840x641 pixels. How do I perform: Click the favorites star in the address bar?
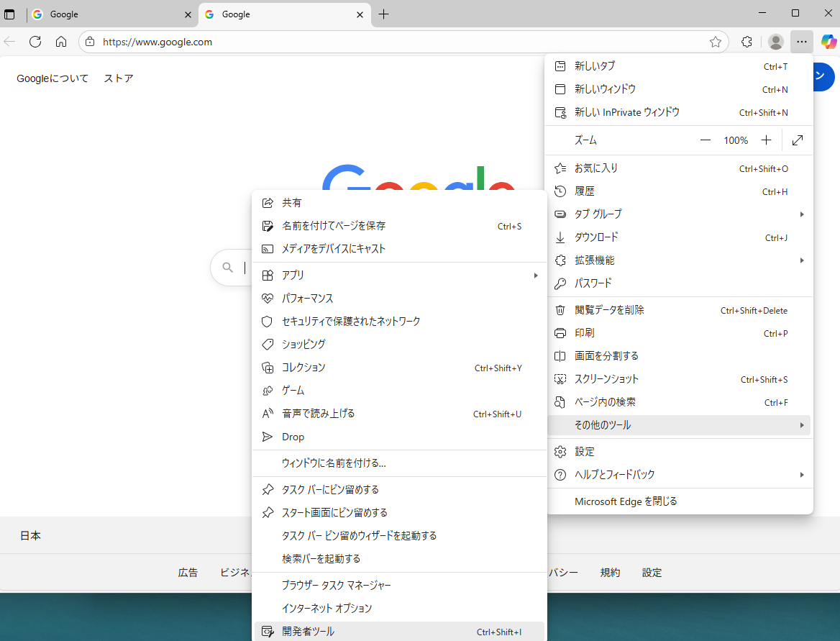coord(716,42)
